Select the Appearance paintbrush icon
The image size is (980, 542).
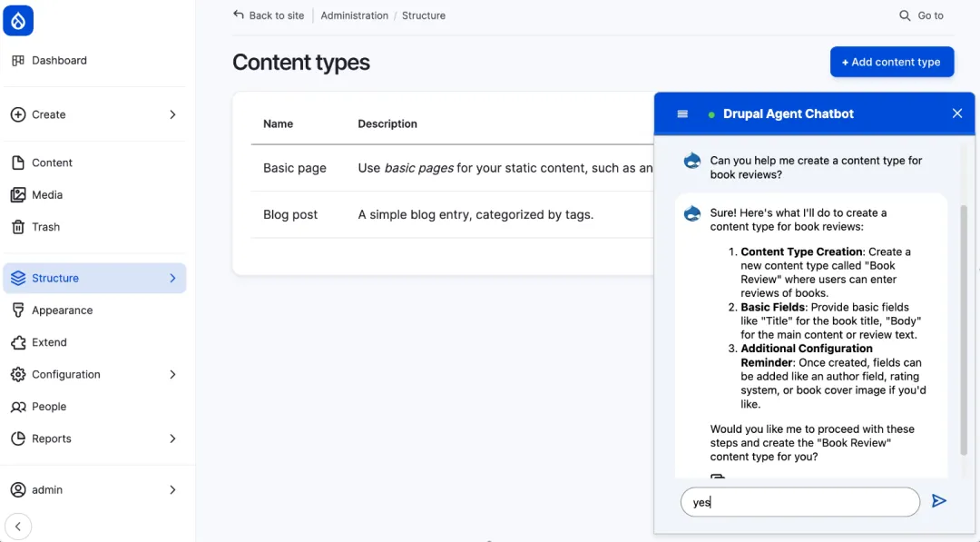pyautogui.click(x=18, y=310)
